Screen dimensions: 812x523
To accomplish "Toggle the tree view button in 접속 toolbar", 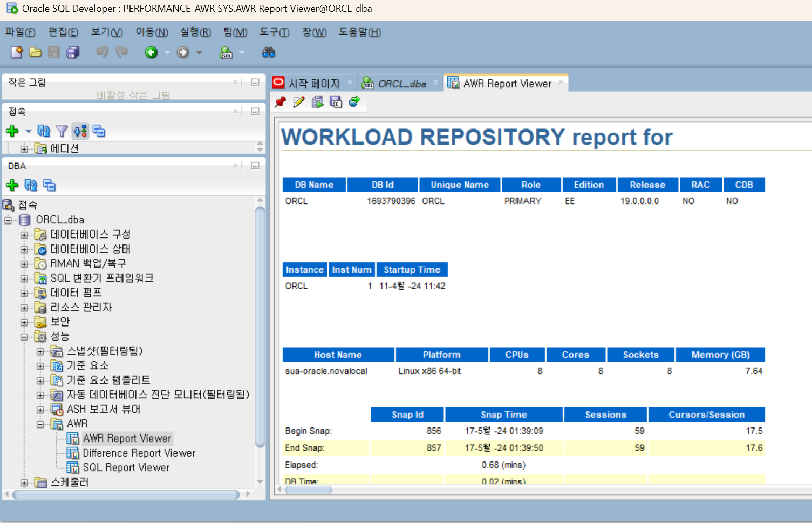I will point(80,131).
